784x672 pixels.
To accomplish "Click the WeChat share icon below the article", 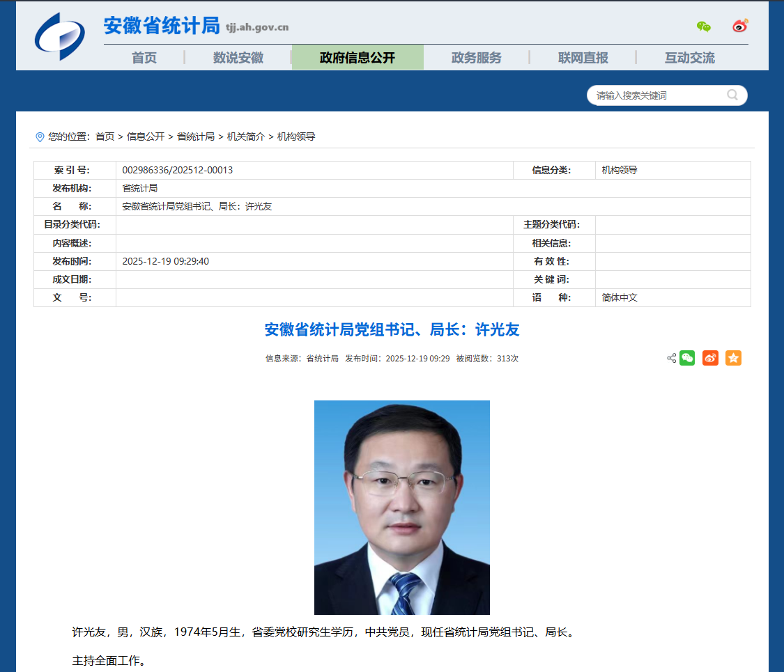I will (x=687, y=358).
